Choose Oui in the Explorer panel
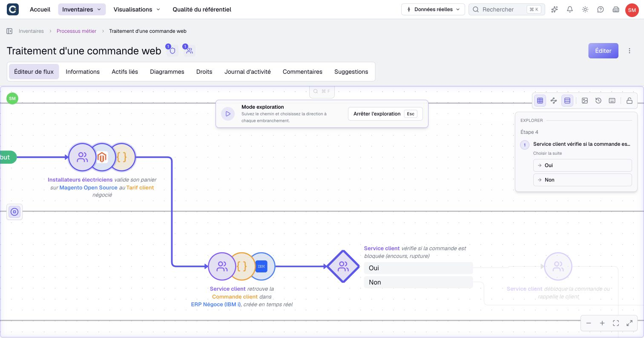 pos(582,165)
